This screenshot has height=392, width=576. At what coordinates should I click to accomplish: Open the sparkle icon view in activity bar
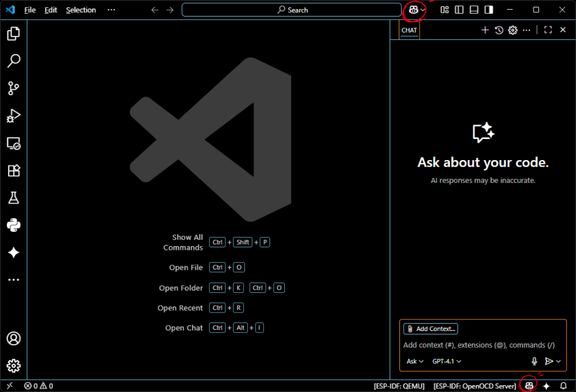14,252
